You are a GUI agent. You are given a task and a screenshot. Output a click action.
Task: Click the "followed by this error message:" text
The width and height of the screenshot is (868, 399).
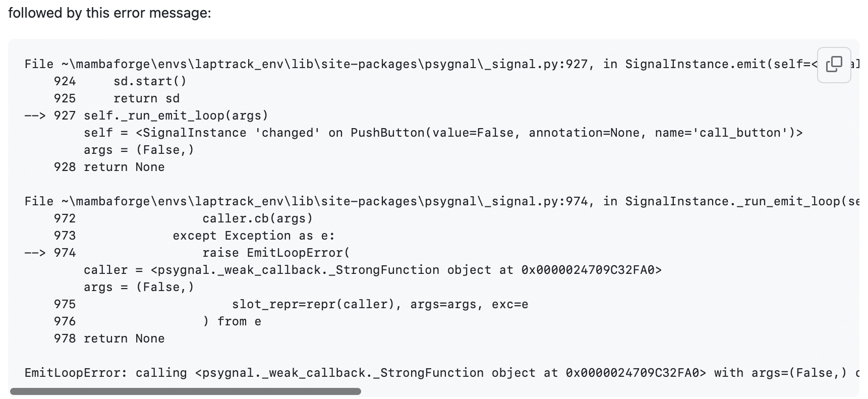109,13
